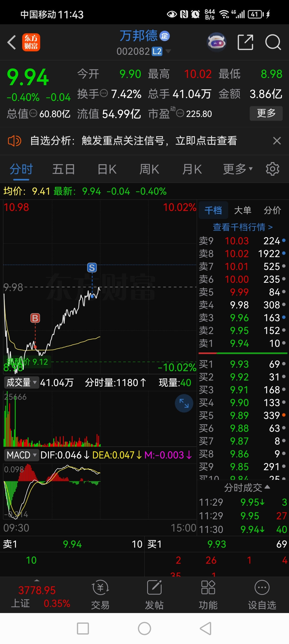This screenshot has width=289, height=644.
Task: Tap the 提醒价 9.12 alert label
Action: coord(27,362)
